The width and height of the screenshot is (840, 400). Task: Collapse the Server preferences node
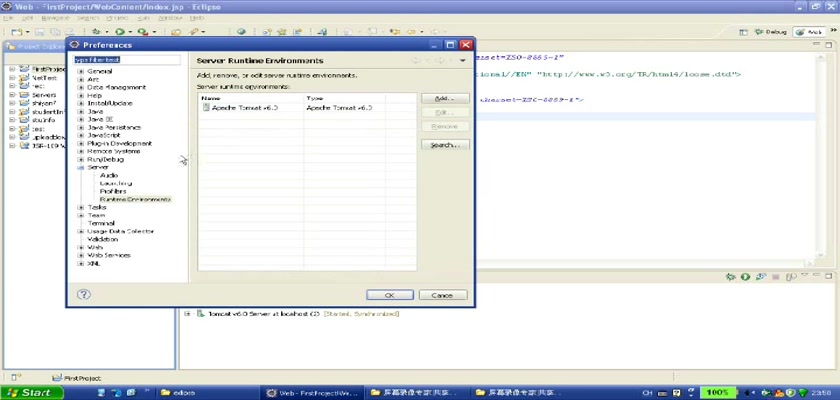[80, 167]
